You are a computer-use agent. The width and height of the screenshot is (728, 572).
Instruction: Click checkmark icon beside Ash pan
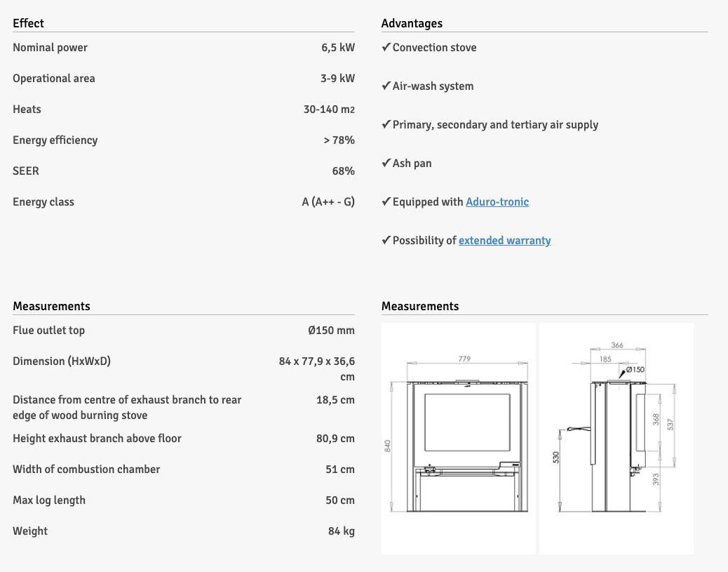386,164
